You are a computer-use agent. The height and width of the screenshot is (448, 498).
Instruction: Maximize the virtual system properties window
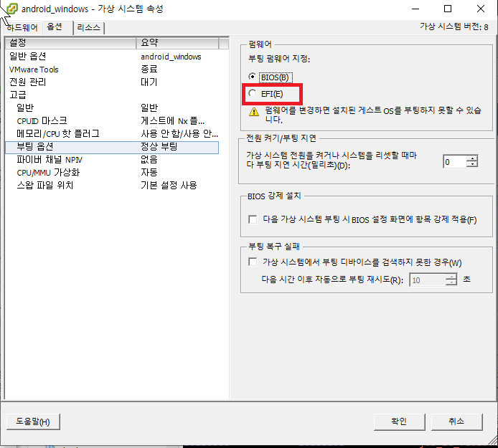pos(448,9)
